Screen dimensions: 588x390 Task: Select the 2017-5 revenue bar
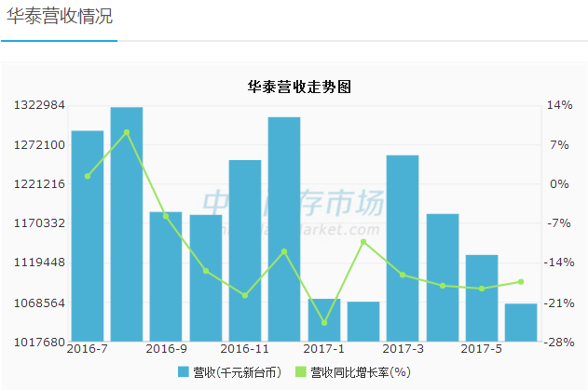point(482,298)
